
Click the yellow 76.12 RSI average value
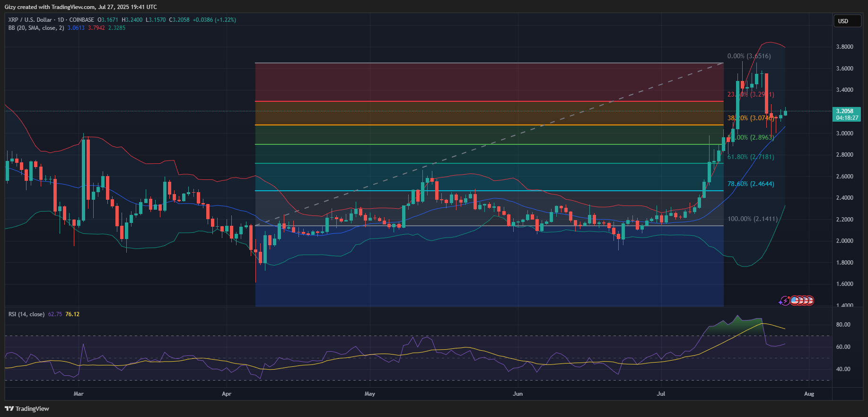pyautogui.click(x=72, y=314)
